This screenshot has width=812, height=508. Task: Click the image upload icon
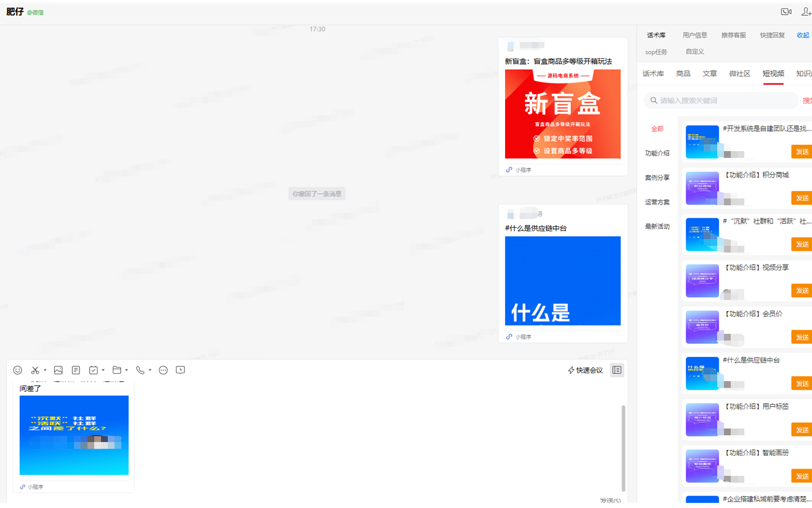(x=58, y=370)
